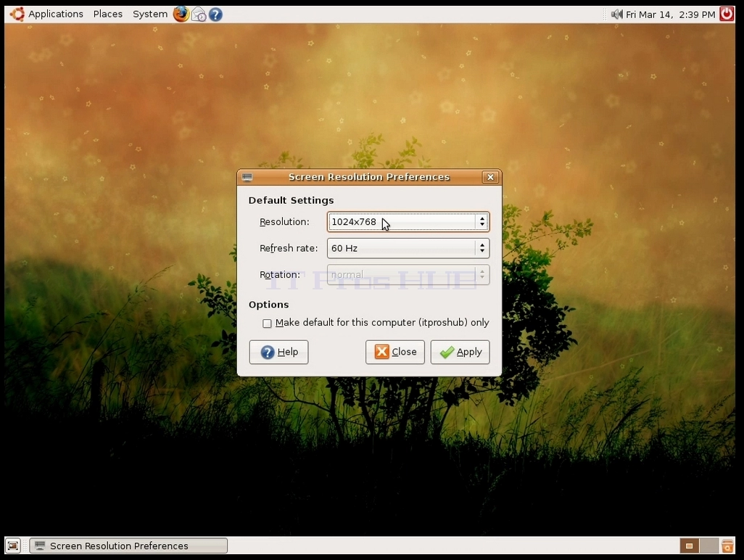
Task: Open the System menu
Action: 150,15
